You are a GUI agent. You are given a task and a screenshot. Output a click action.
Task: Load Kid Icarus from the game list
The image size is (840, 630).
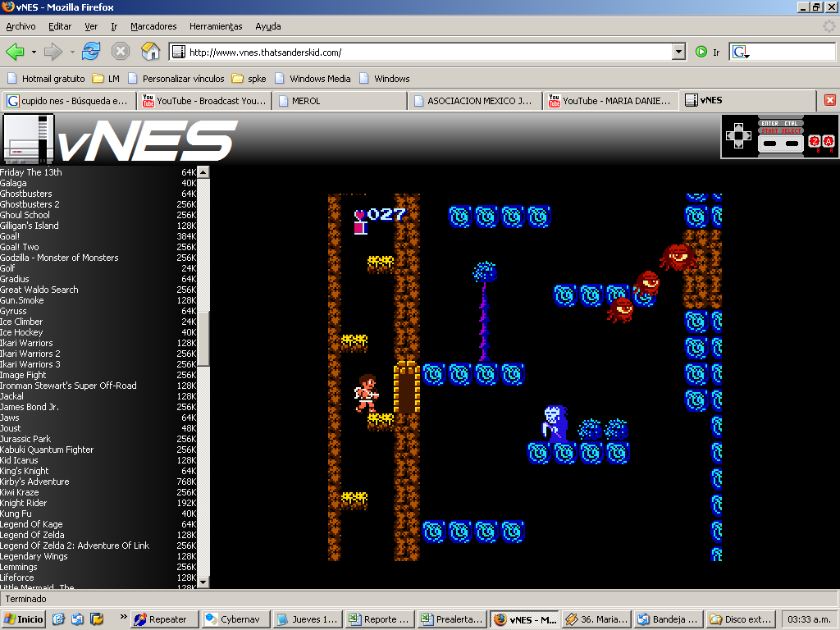coord(98,460)
